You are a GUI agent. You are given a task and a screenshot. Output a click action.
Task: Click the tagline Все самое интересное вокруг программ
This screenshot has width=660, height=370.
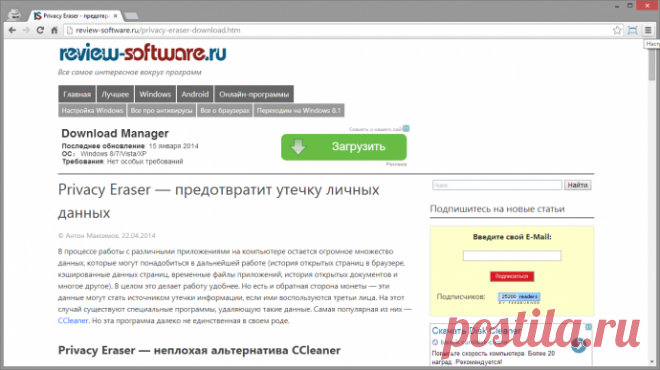(x=130, y=72)
